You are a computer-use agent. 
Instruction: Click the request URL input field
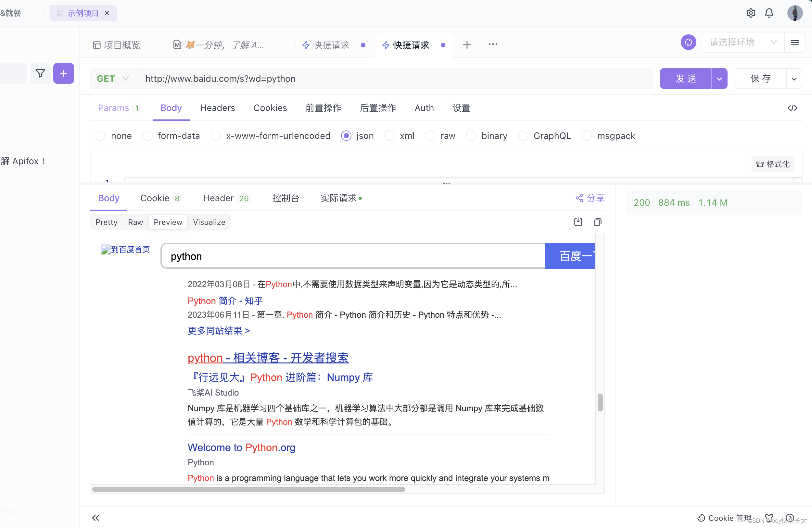pyautogui.click(x=395, y=79)
